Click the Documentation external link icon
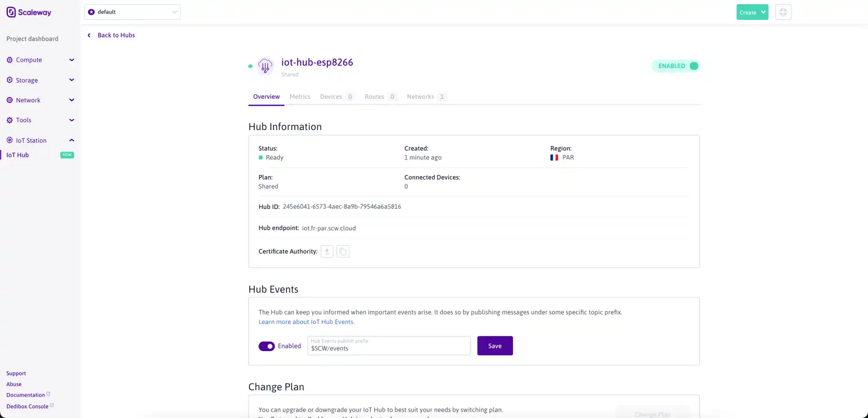Image resolution: width=868 pixels, height=418 pixels. 49,394
